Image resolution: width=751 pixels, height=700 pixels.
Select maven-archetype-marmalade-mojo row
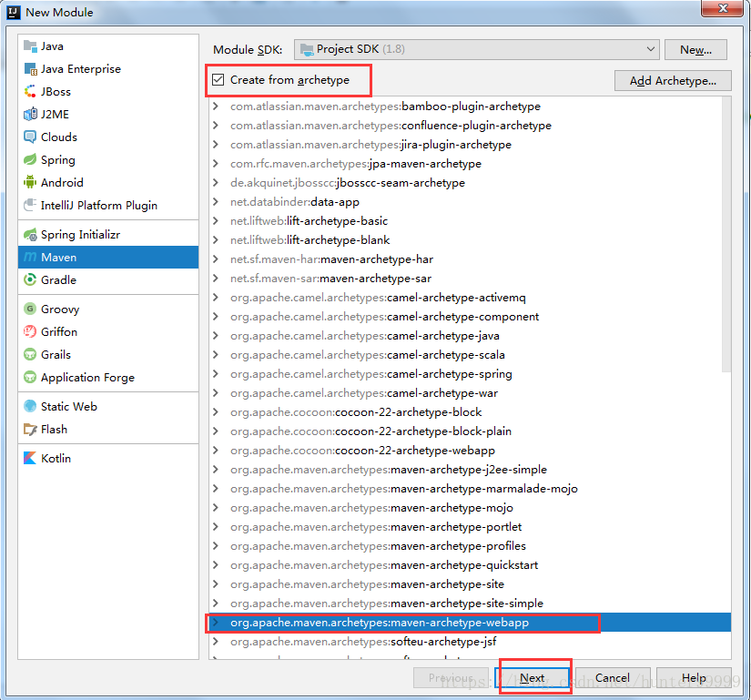coord(470,489)
